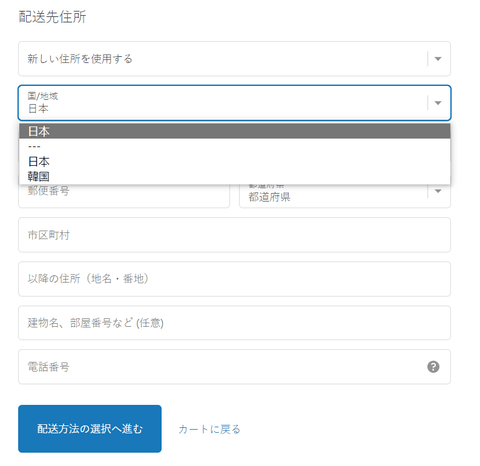480x466 pixels.
Task: Click the arrow icon of 都道府県 selector
Action: click(438, 191)
